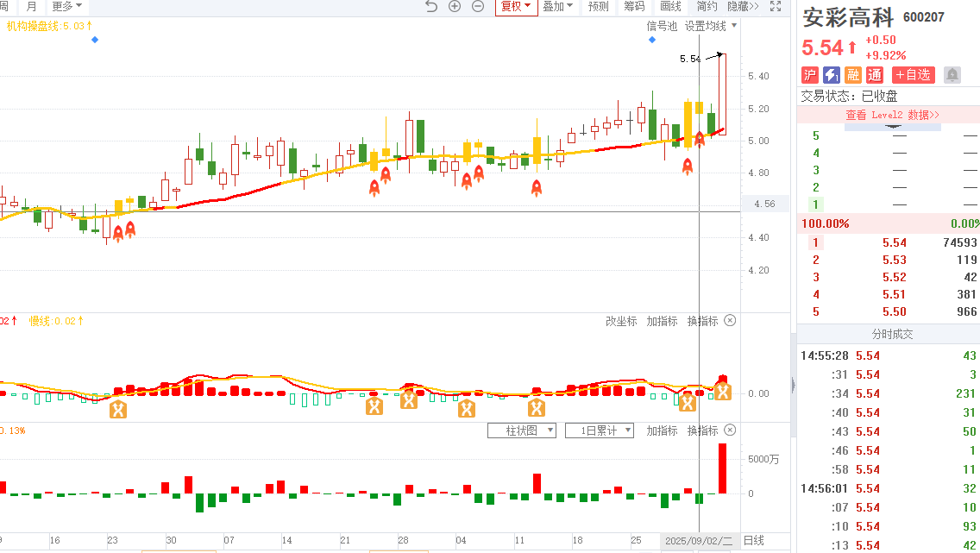Click the X signal marker at the rightmost MACD bar

point(723,392)
